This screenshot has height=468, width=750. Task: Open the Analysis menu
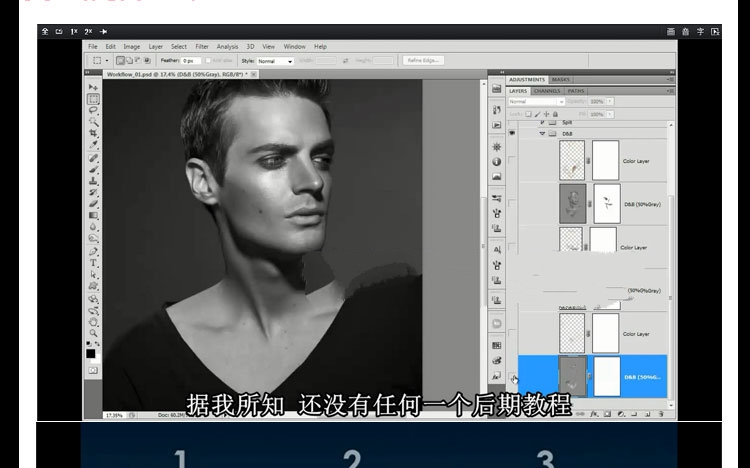point(227,46)
